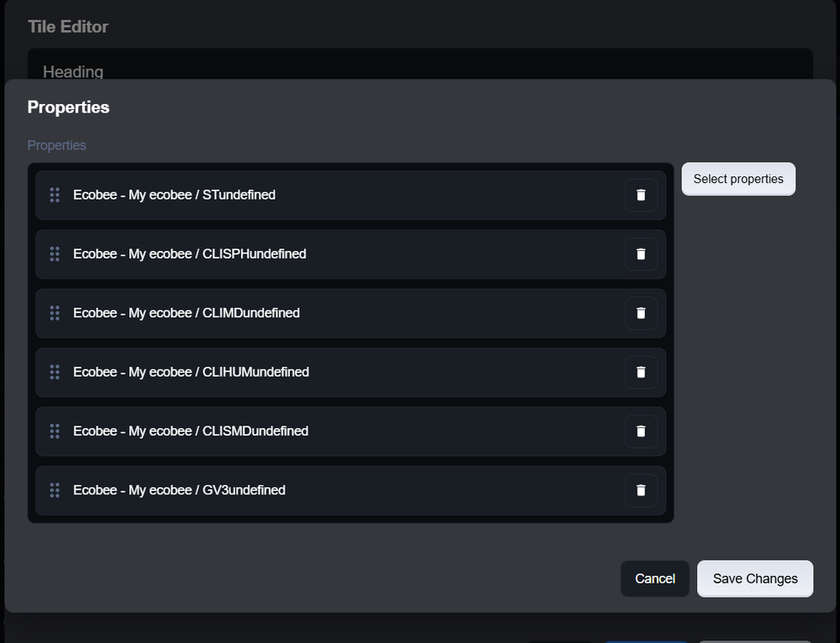This screenshot has width=840, height=643.
Task: Click the bold Properties dialog title
Action: point(69,107)
